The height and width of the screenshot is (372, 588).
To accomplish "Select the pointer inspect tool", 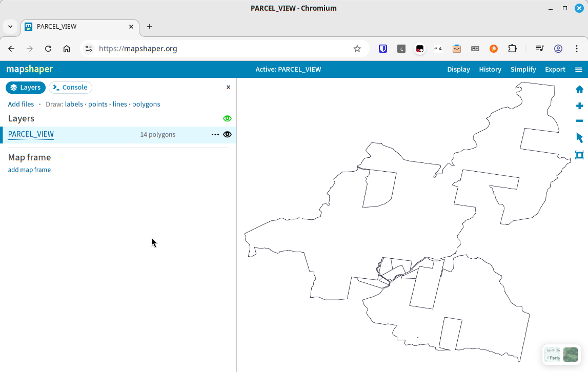I will pyautogui.click(x=579, y=138).
